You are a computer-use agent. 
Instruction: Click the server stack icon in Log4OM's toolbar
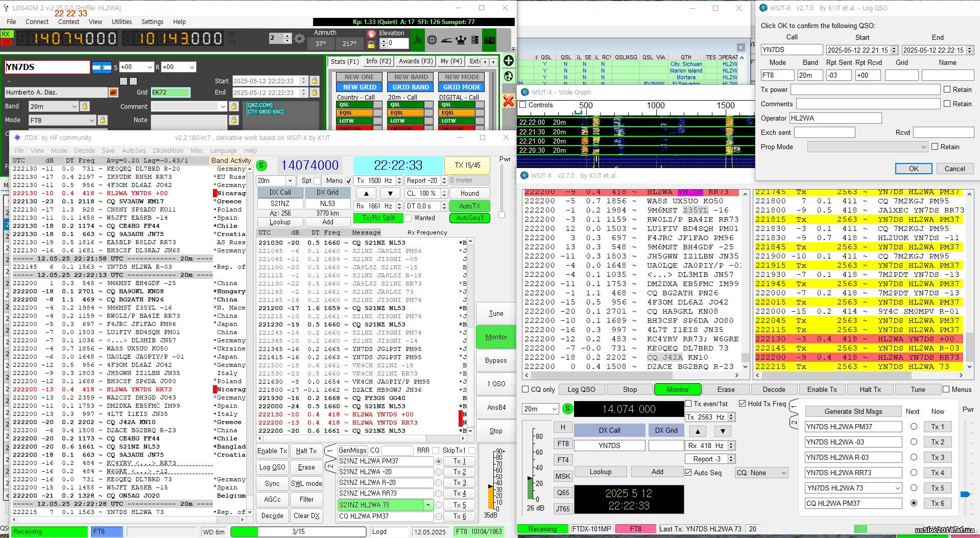coord(475,39)
